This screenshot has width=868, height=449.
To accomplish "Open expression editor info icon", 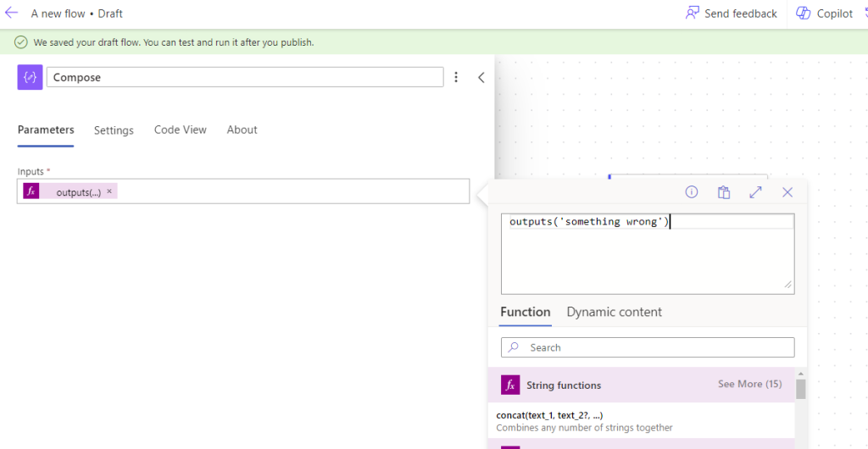I will coord(692,191).
